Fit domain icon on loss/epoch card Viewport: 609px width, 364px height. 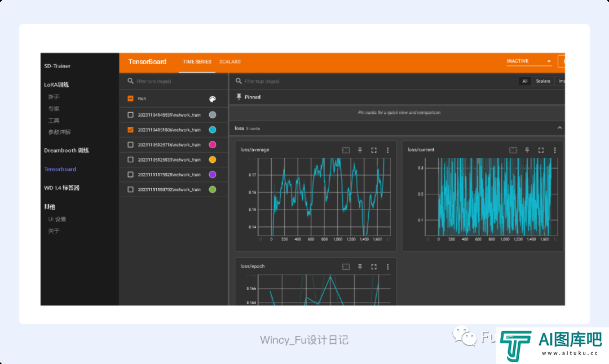[x=346, y=267]
